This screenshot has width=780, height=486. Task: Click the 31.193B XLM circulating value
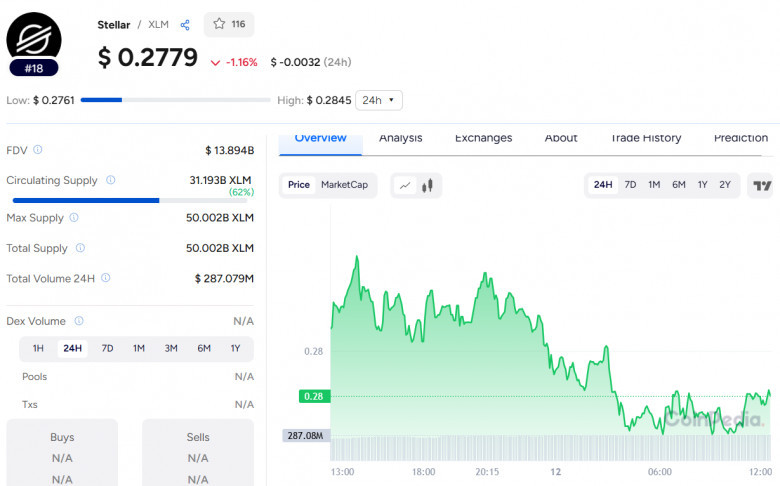(220, 180)
